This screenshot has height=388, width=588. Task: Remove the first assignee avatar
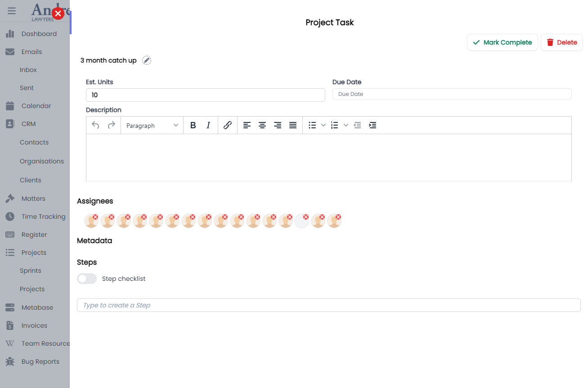click(95, 217)
